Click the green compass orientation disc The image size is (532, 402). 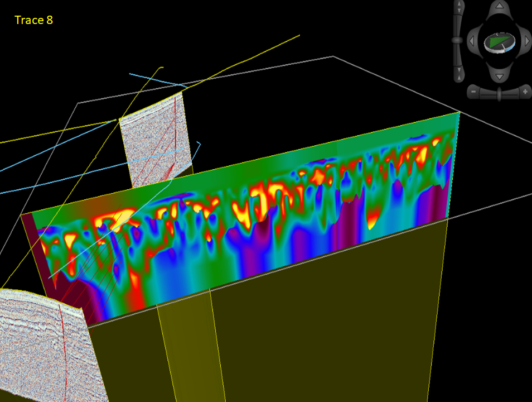500,42
